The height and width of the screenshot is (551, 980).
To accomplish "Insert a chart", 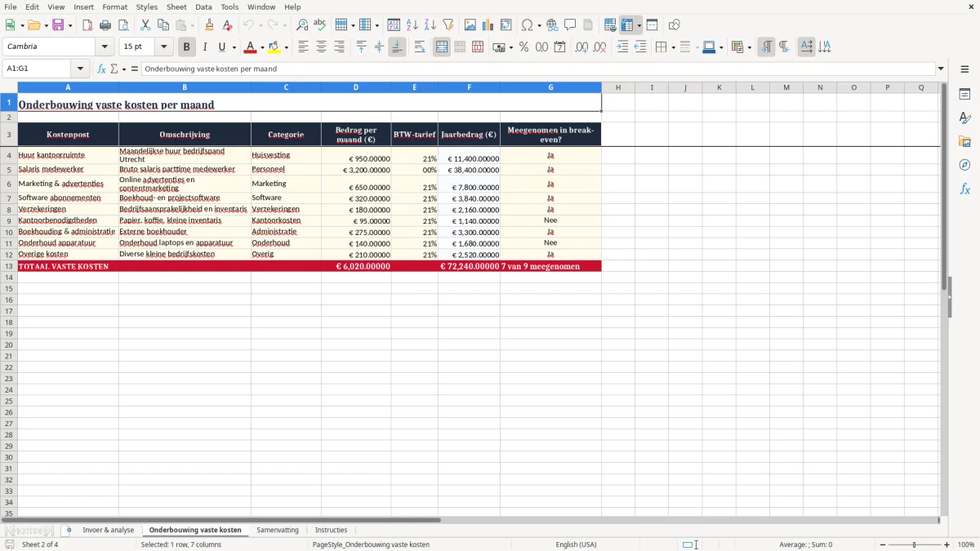I will [488, 25].
